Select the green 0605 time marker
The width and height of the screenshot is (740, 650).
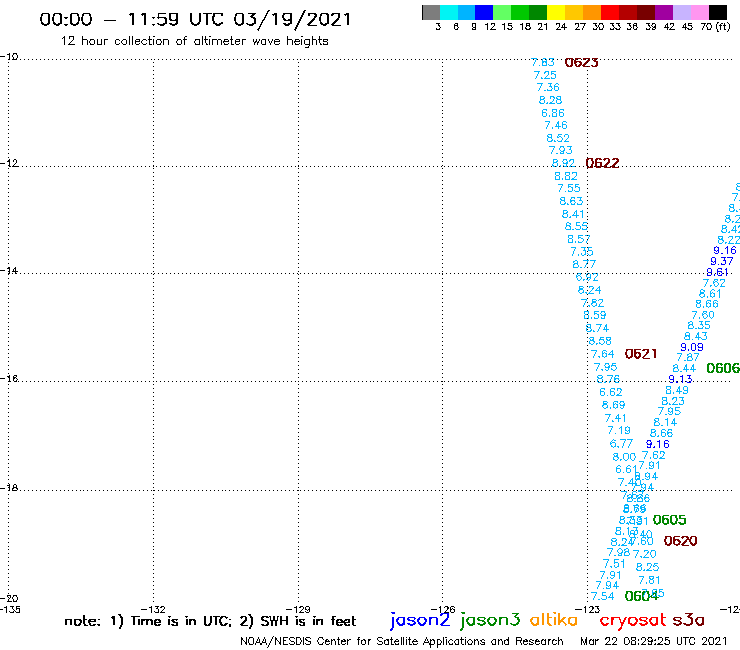[x=669, y=520]
